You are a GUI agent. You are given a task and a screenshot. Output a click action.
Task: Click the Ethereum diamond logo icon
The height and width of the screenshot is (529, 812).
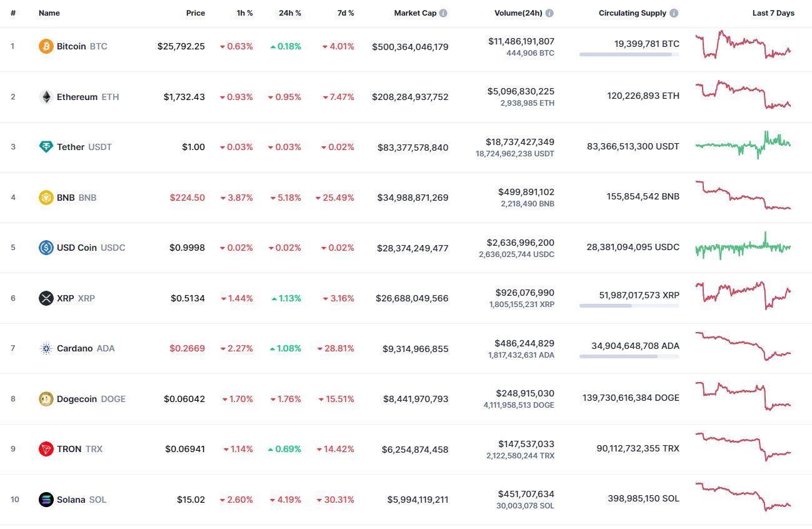[x=46, y=97]
